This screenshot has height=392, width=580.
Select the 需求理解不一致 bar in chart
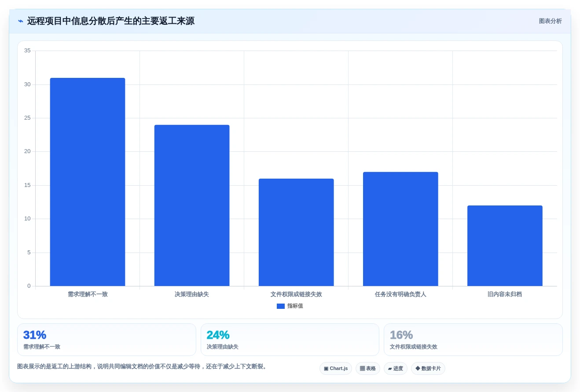(x=88, y=182)
